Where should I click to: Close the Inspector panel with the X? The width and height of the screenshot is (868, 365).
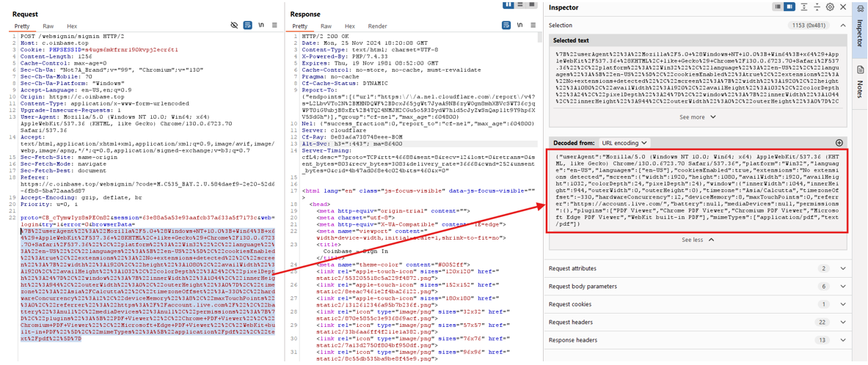[843, 7]
